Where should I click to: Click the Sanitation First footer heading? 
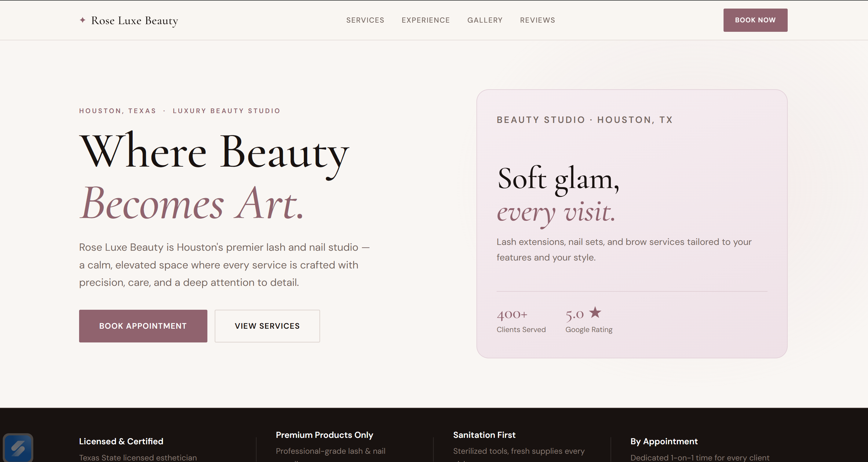[x=484, y=435]
